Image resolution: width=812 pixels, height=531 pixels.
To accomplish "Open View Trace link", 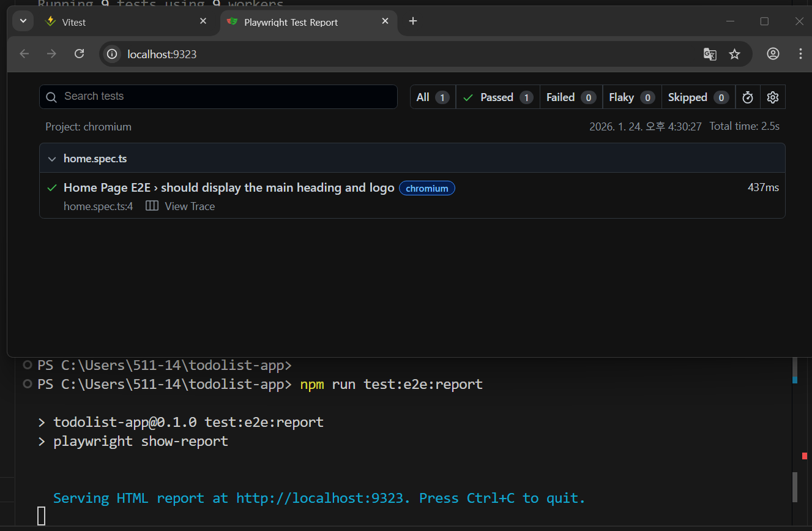I will click(x=190, y=206).
